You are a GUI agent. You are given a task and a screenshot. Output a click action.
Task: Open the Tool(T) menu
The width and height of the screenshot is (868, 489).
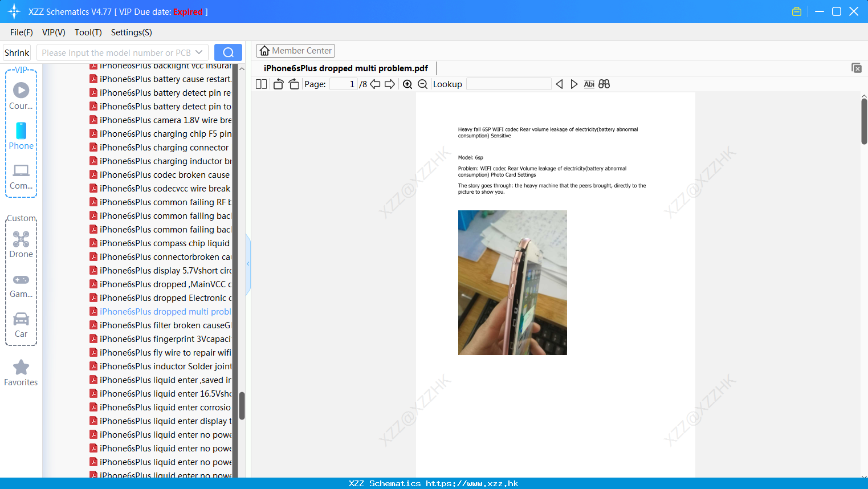[88, 32]
